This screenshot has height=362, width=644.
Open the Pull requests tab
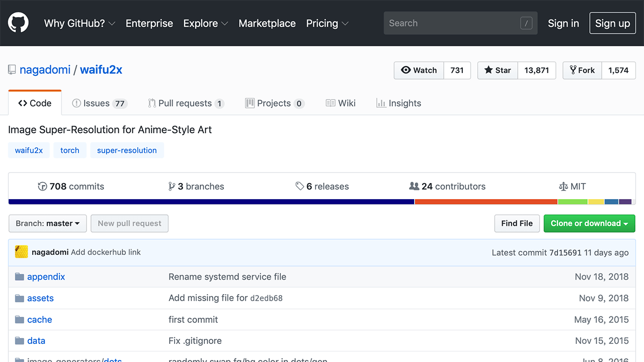click(185, 103)
